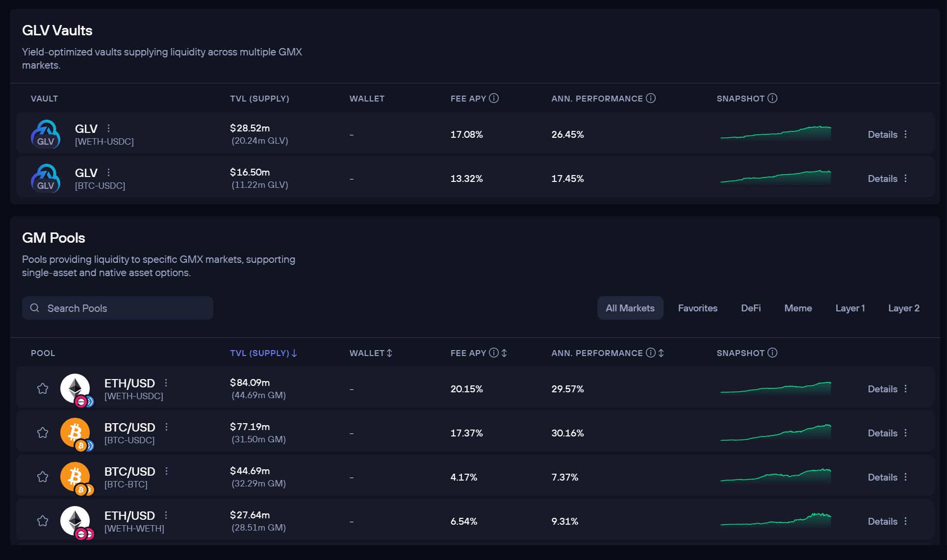Image resolution: width=947 pixels, height=560 pixels.
Task: Click the Fee APY info icon in GLV Vaults
Action: (494, 98)
